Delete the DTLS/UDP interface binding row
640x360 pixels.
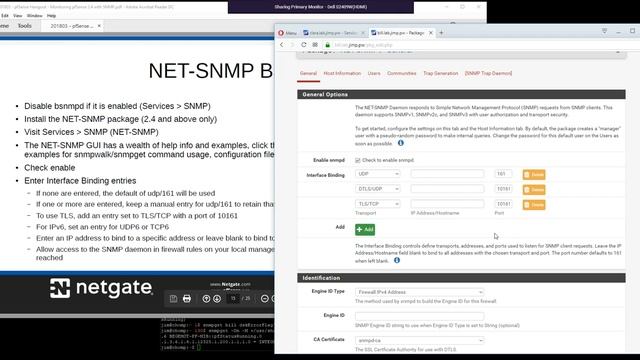click(x=534, y=190)
